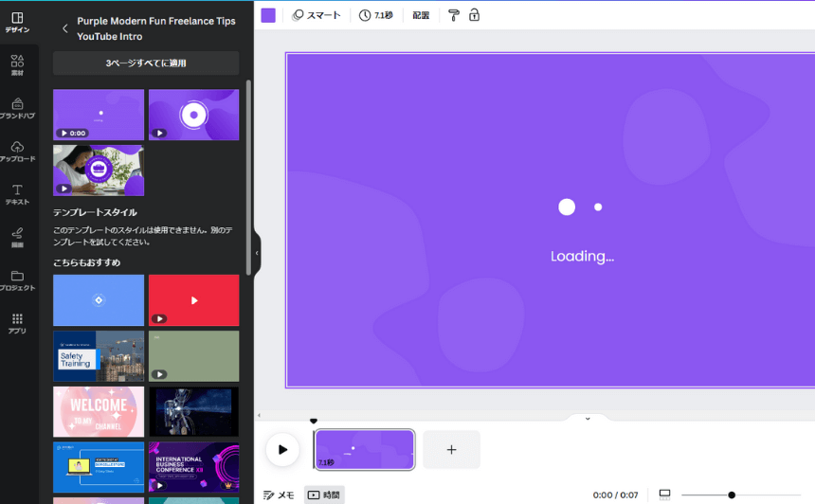Image resolution: width=815 pixels, height=504 pixels.
Task: Toggle the 時間 timeline view button
Action: (x=324, y=495)
